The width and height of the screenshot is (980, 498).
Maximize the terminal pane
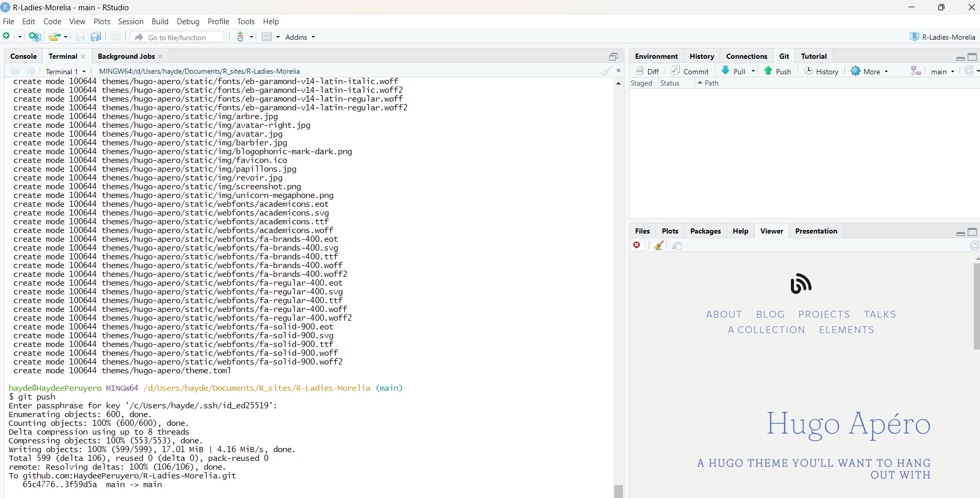613,57
